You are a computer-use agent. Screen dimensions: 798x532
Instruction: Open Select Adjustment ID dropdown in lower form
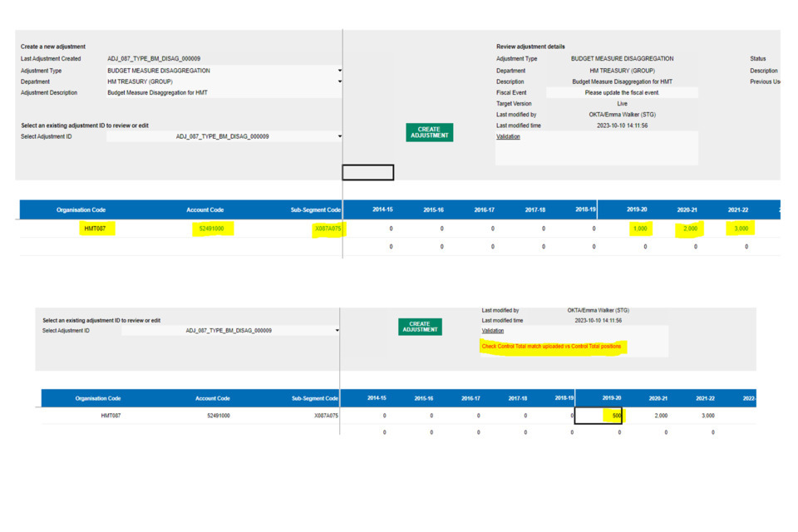(337, 331)
